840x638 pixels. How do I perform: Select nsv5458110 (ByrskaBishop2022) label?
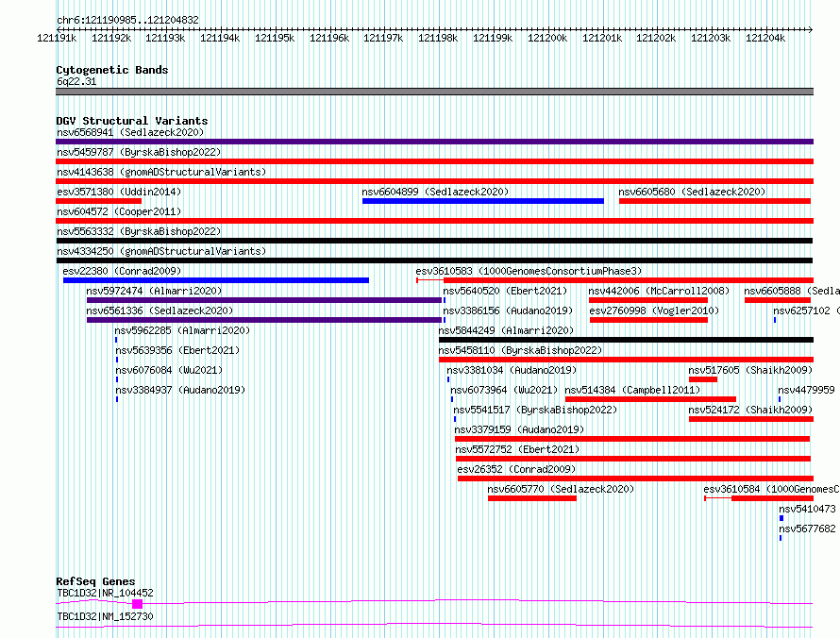[520, 350]
